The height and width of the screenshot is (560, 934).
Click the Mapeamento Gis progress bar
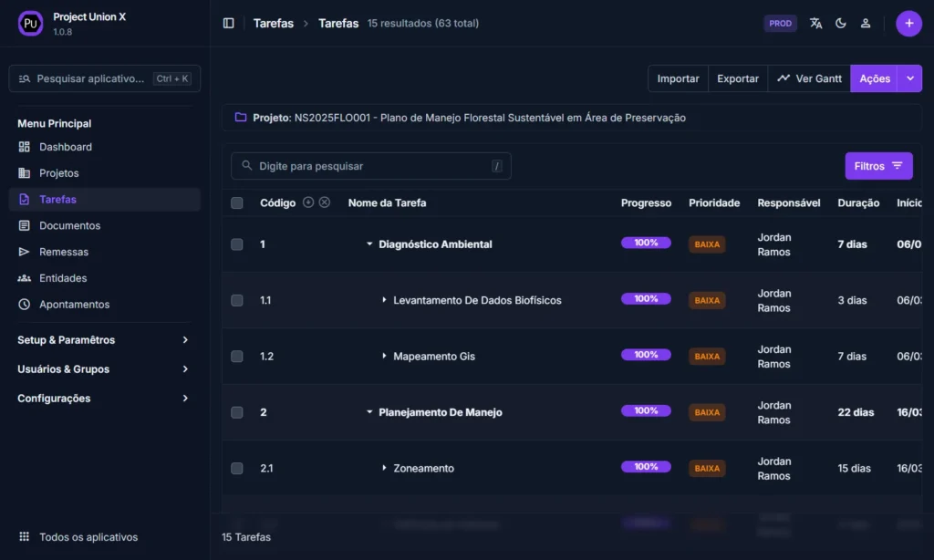point(646,355)
